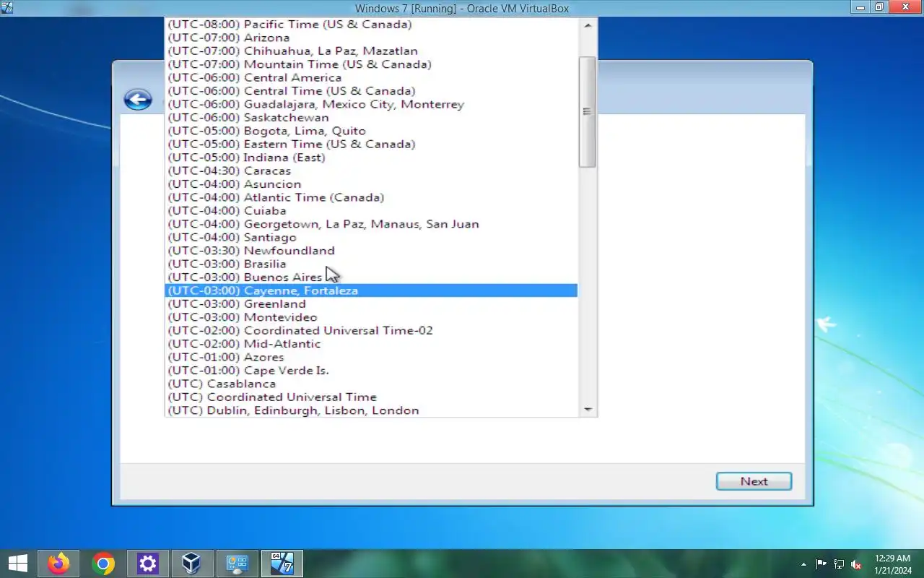Viewport: 924px width, 578px height.
Task: Choose Atlantic Time (Canada)
Action: pos(371,197)
